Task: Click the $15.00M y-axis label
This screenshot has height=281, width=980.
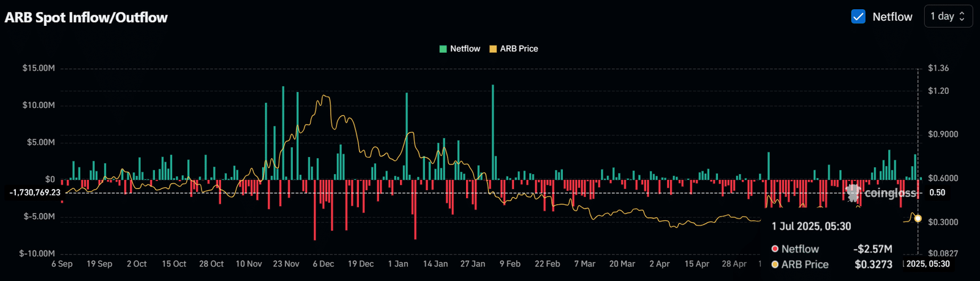Action: coord(39,68)
